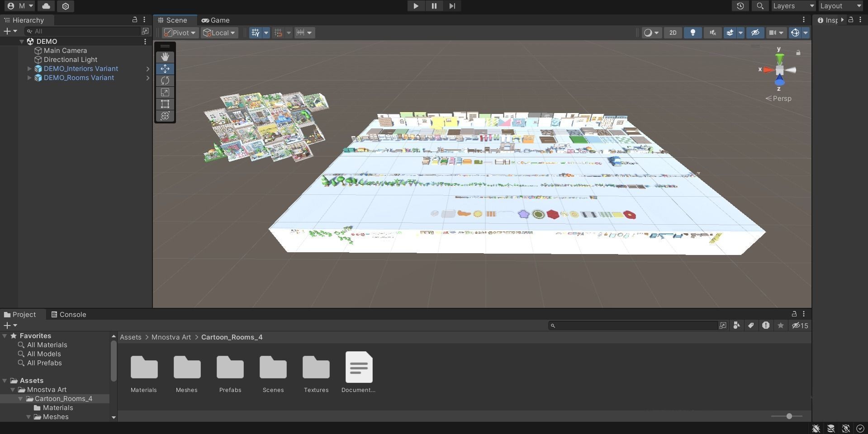868x434 pixels.
Task: Select Main Camera in Hierarchy
Action: 65,51
